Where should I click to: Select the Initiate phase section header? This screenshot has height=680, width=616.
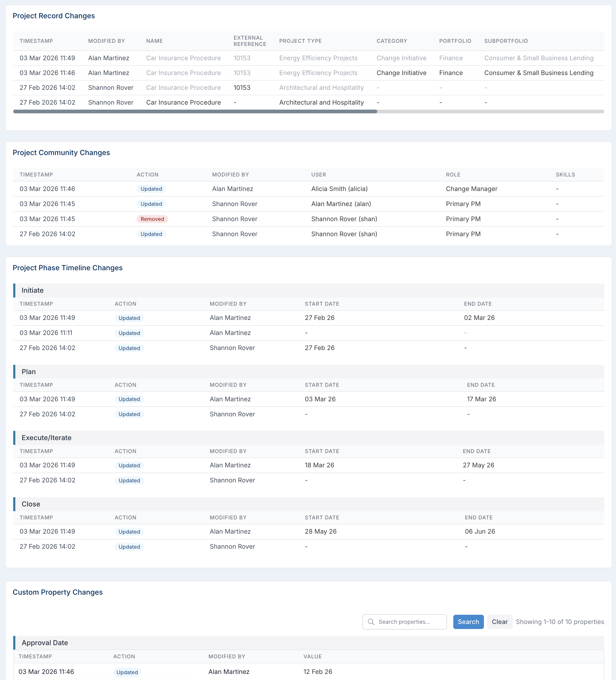click(x=309, y=290)
